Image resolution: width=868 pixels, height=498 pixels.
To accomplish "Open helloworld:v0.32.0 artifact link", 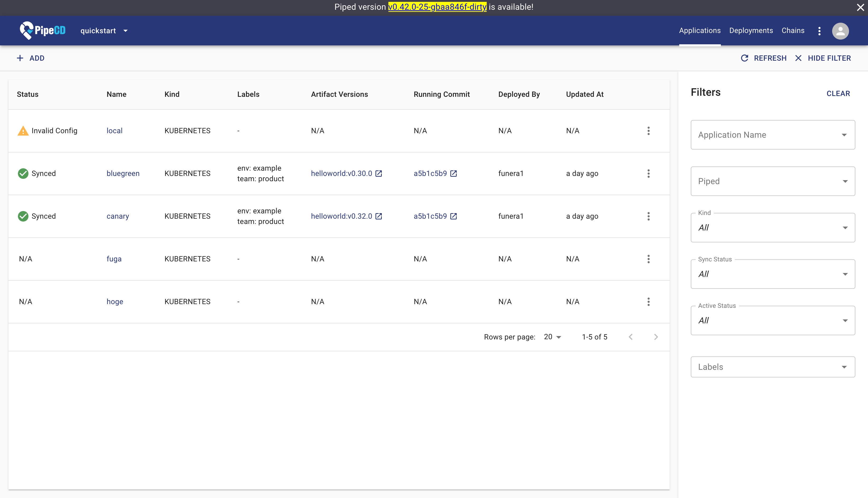I will pos(341,216).
